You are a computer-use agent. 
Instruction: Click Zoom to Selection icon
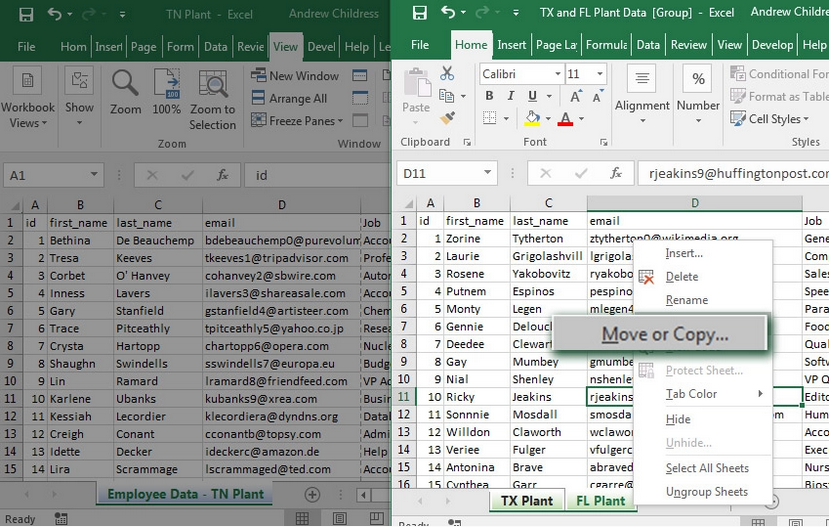point(213,100)
